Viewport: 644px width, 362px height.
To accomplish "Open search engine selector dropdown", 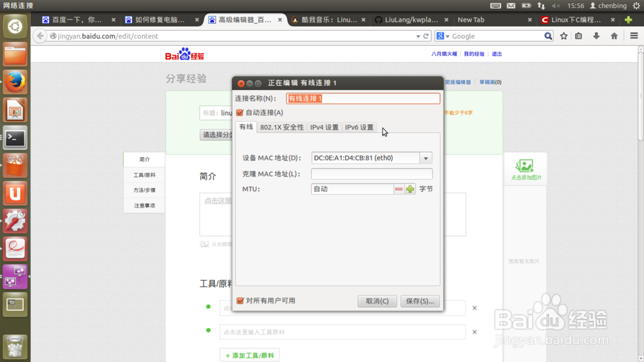I will click(443, 36).
